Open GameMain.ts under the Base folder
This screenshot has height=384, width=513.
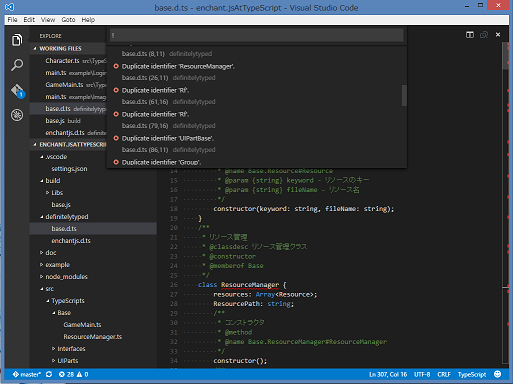click(82, 325)
